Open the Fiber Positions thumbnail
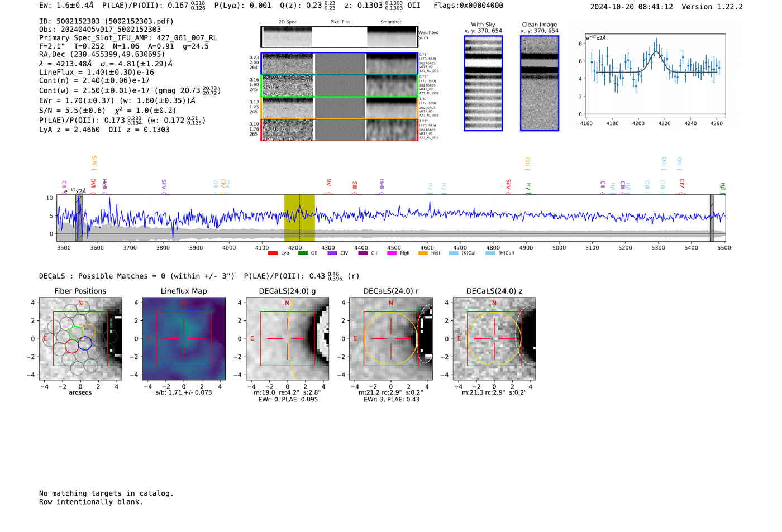Screen dimensions: 782x532 tap(80, 339)
